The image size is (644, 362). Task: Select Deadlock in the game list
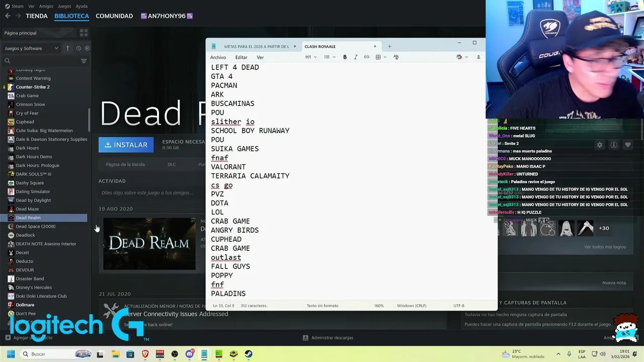pos(26,235)
